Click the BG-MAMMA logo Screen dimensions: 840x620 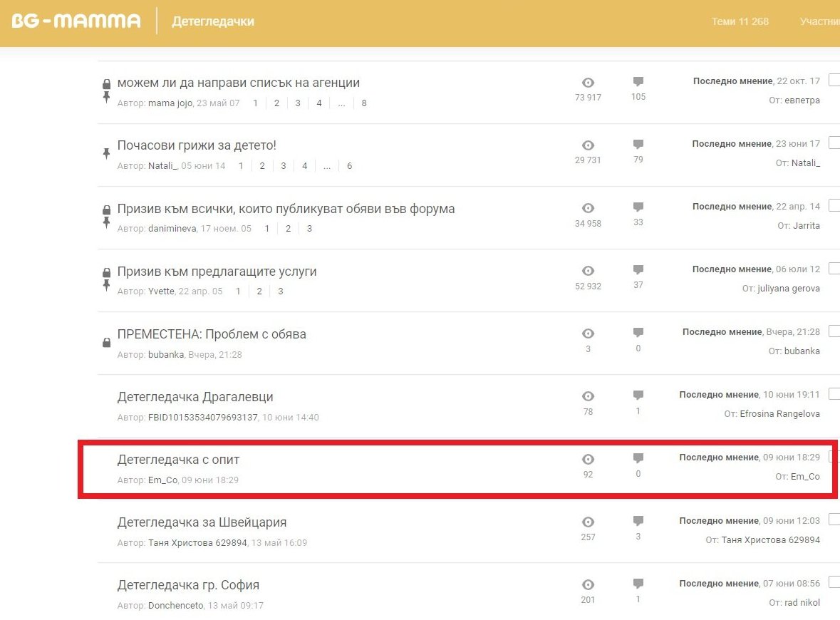(x=76, y=21)
